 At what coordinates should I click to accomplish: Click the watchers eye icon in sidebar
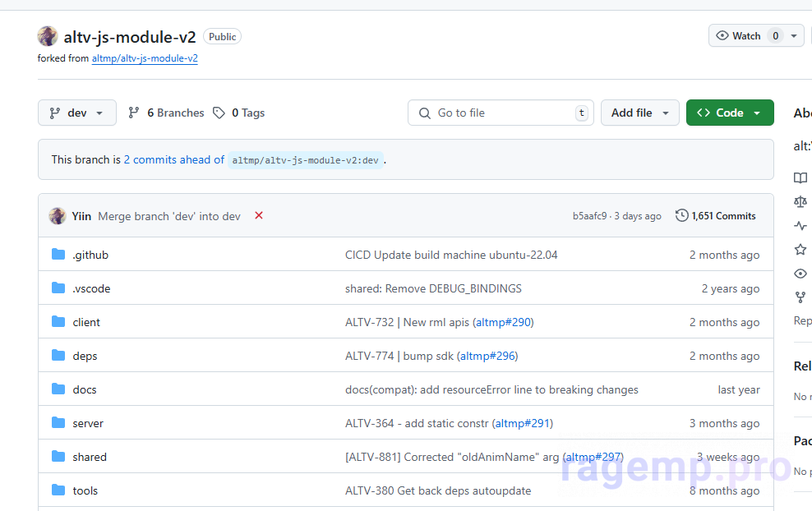pyautogui.click(x=800, y=274)
